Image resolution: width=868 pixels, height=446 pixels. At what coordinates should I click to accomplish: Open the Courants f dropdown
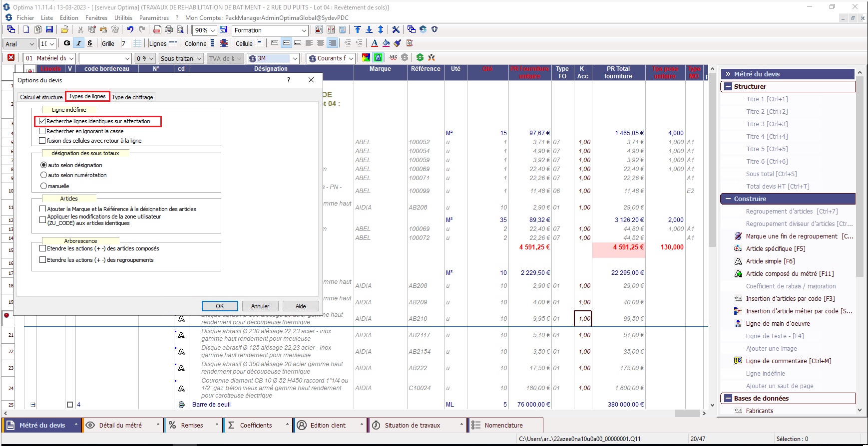point(351,58)
